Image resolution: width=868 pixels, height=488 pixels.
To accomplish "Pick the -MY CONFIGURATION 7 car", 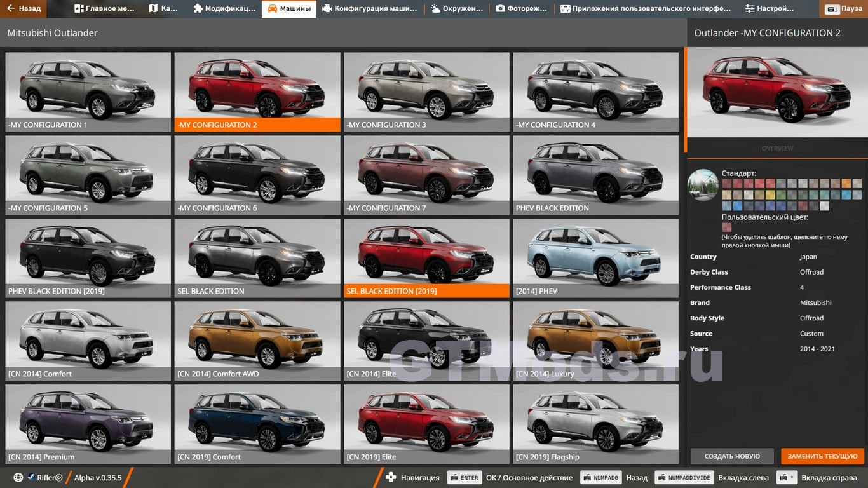I will point(426,175).
